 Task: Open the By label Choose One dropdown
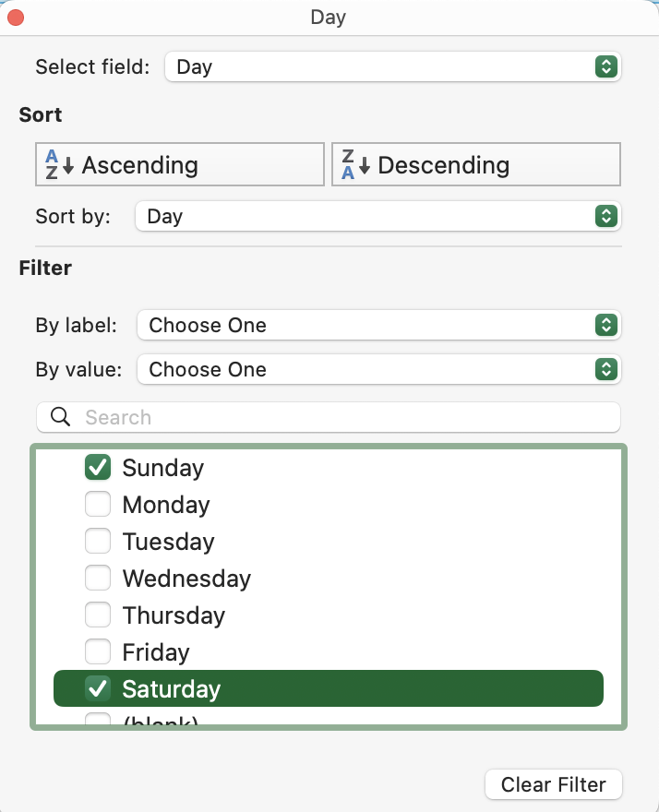[378, 325]
